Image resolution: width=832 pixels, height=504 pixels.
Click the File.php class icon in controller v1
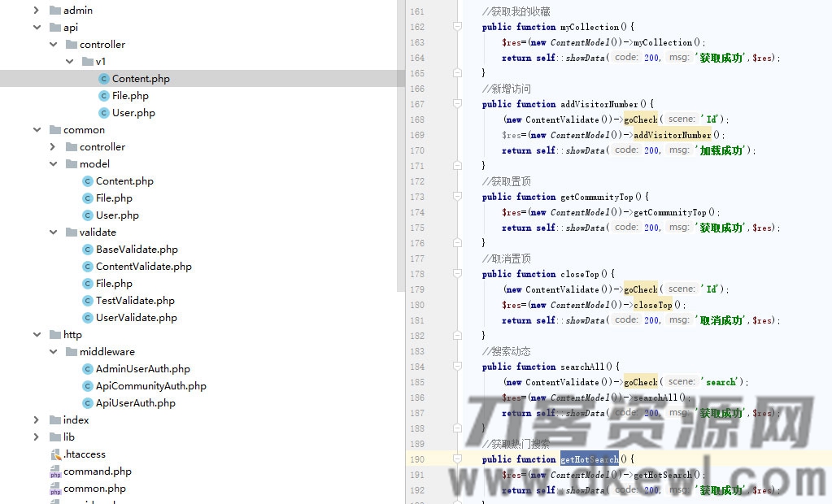click(103, 95)
